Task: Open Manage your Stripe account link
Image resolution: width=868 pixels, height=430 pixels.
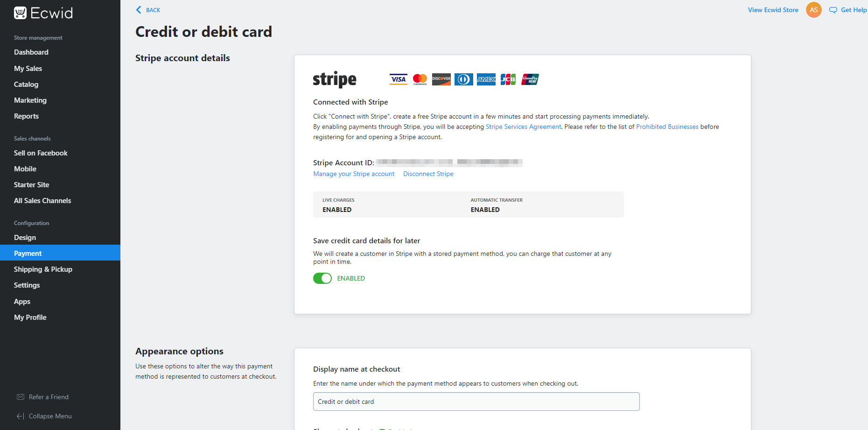Action: click(354, 174)
